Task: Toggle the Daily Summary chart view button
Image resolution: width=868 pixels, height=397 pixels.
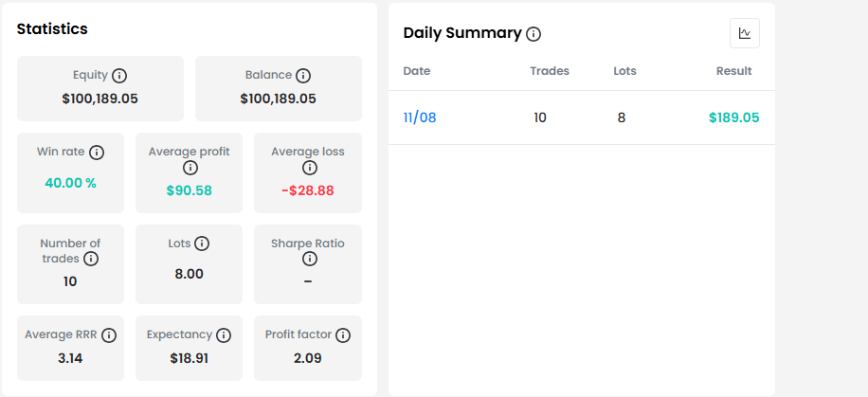Action: point(745,33)
